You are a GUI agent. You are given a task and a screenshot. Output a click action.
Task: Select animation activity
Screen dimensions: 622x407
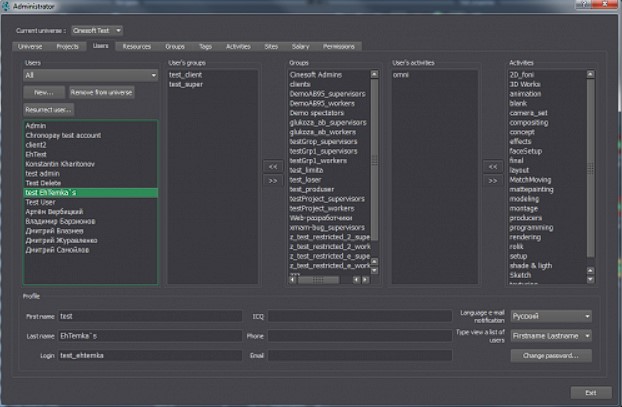tap(547, 94)
